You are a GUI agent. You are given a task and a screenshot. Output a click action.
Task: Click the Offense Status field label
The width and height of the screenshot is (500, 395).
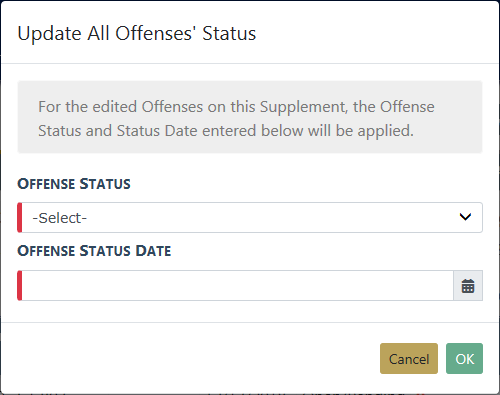tap(74, 184)
